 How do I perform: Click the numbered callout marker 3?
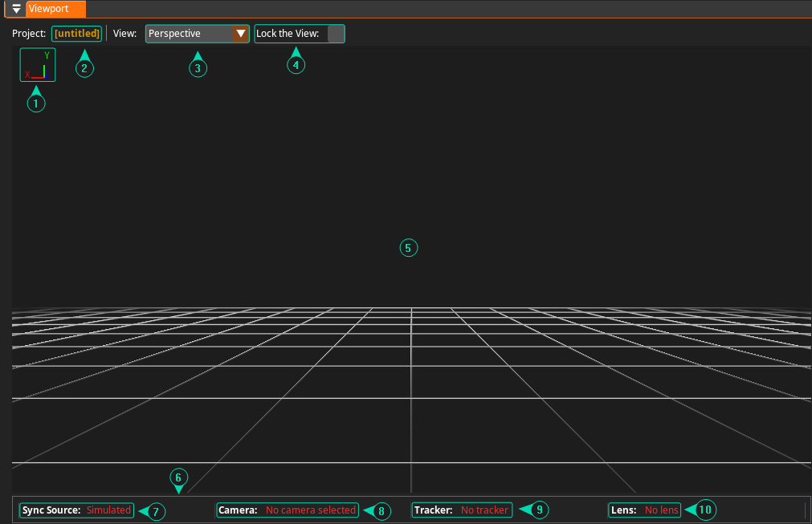[198, 68]
